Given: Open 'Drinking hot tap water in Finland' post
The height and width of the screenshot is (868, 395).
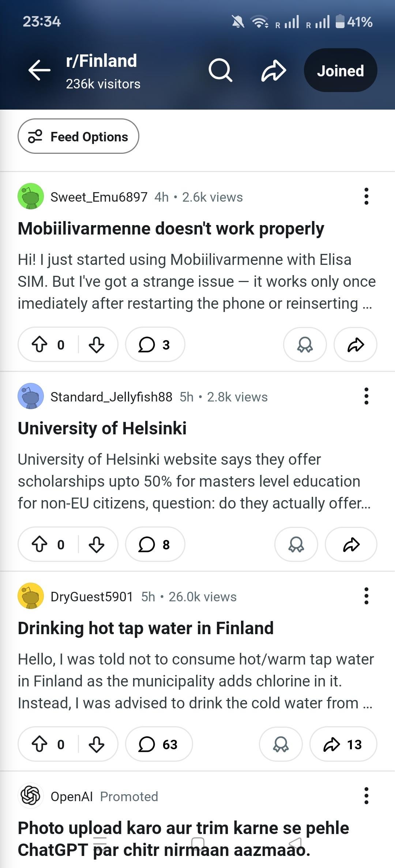Looking at the screenshot, I should (146, 628).
